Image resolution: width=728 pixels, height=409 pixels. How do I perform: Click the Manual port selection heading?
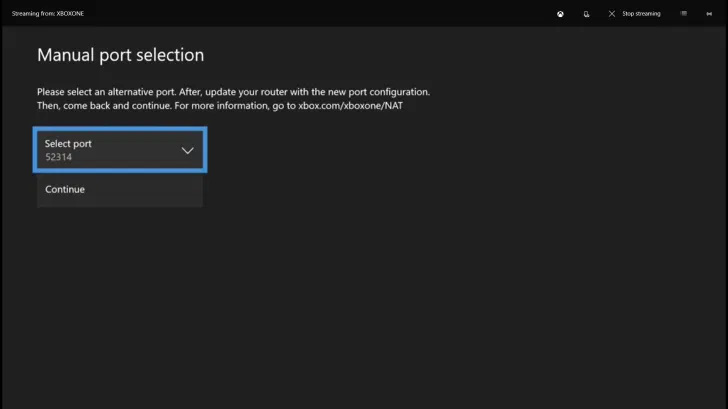click(120, 55)
